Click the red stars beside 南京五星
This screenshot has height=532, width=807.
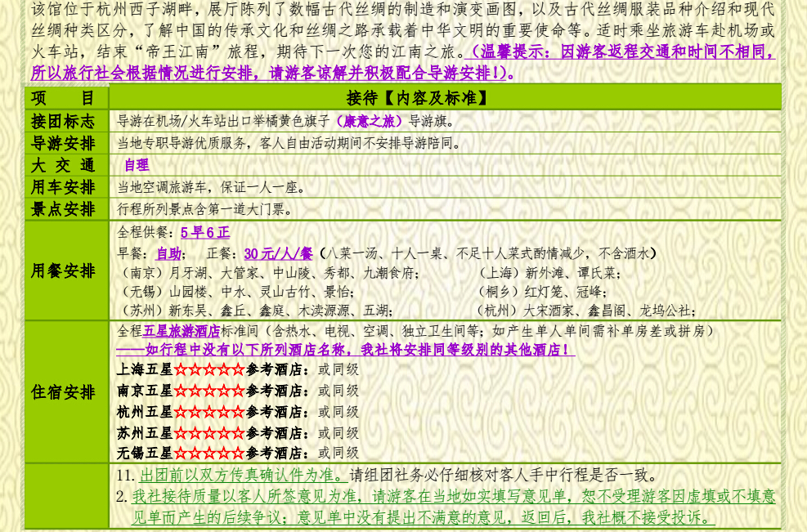coord(208,391)
